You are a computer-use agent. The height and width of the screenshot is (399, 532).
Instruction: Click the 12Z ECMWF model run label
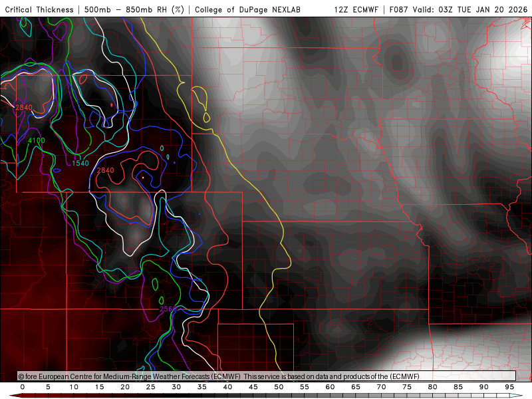pos(356,9)
